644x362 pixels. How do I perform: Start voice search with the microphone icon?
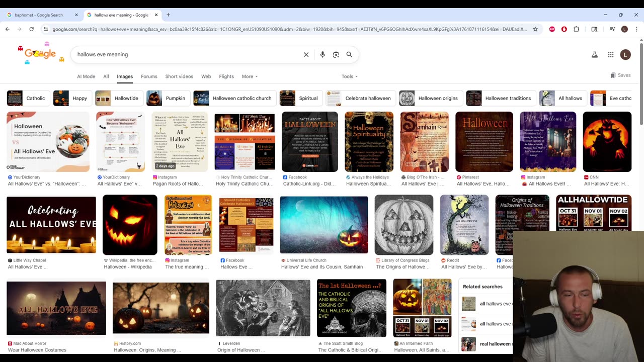323,54
